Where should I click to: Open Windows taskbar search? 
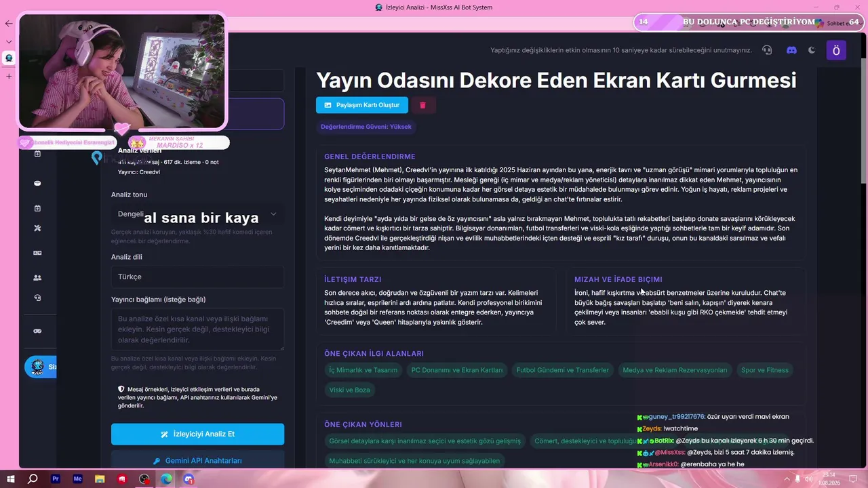point(33,479)
